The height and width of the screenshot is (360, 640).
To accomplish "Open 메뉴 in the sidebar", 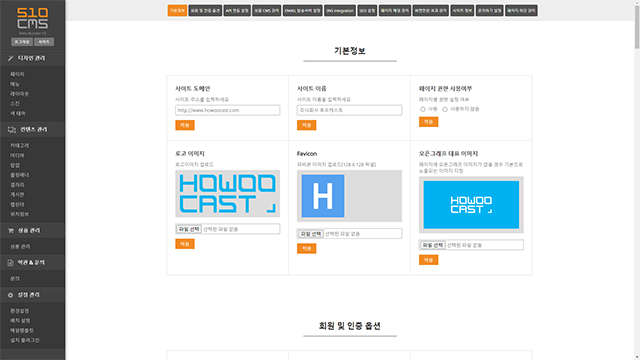I will [x=15, y=84].
